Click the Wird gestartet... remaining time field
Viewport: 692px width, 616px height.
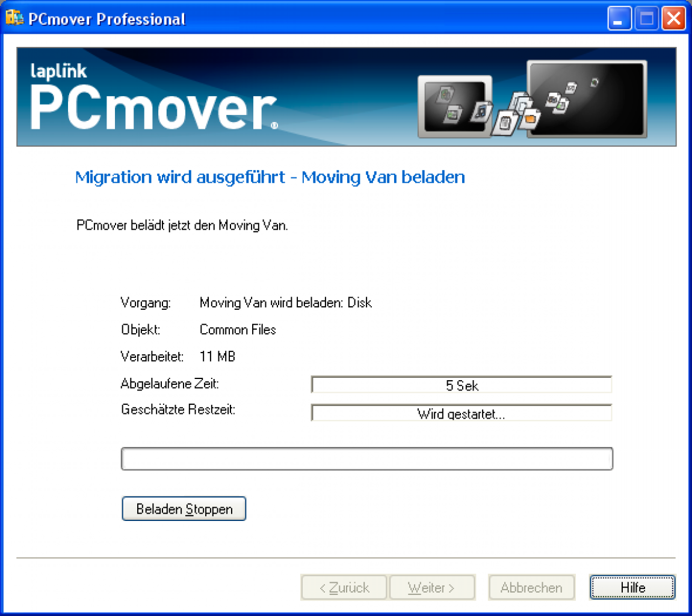tap(461, 413)
